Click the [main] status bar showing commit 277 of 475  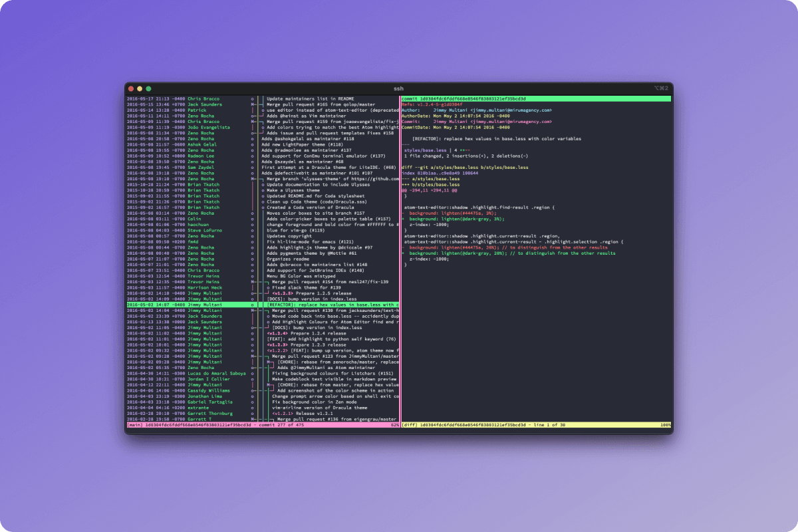tap(199, 425)
